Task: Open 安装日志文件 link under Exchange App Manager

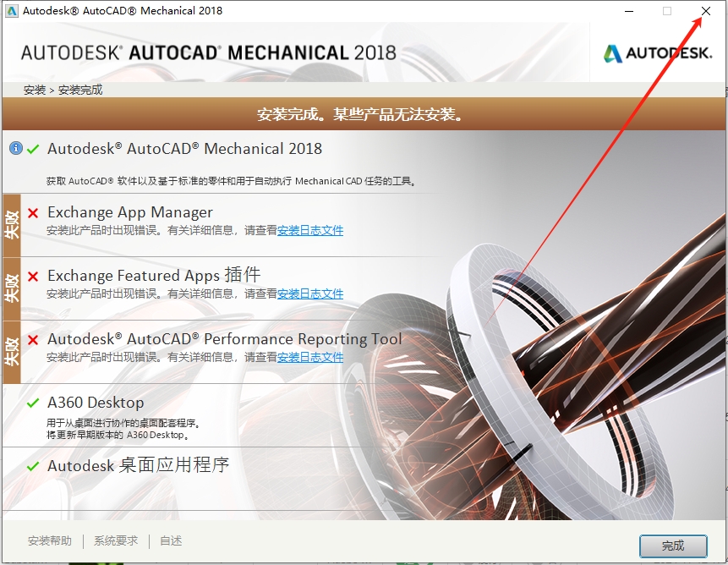Action: coord(310,230)
